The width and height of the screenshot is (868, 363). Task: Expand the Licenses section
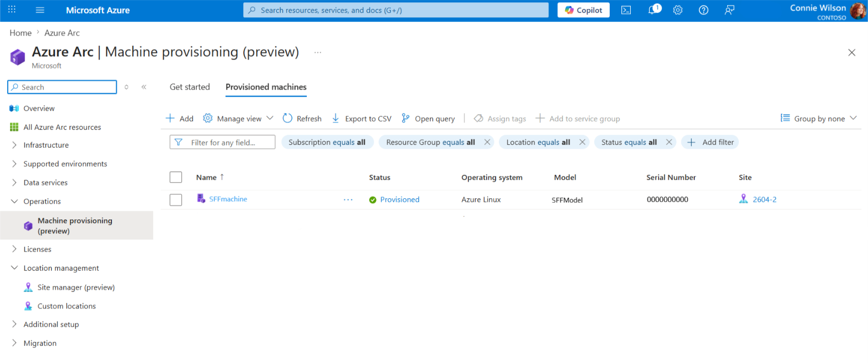37,249
